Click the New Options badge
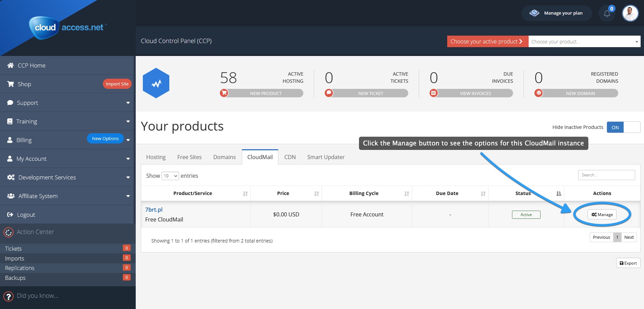This screenshot has width=644, height=309. pyautogui.click(x=105, y=138)
